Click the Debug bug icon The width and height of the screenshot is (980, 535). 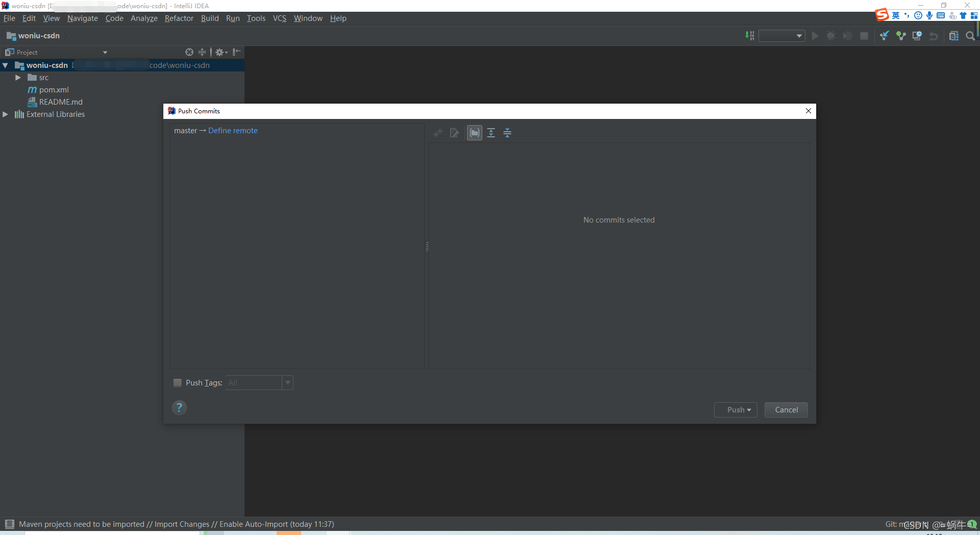(x=831, y=36)
